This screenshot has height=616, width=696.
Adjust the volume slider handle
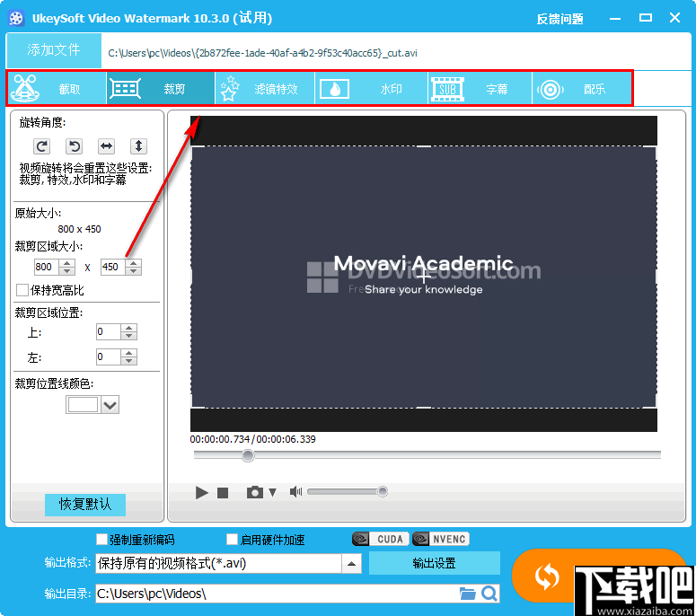pos(383,491)
